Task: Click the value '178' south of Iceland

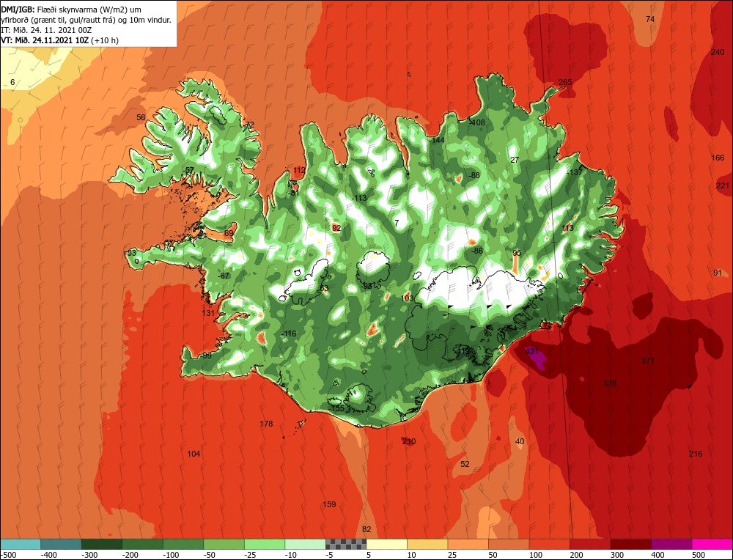Action: pyautogui.click(x=266, y=424)
